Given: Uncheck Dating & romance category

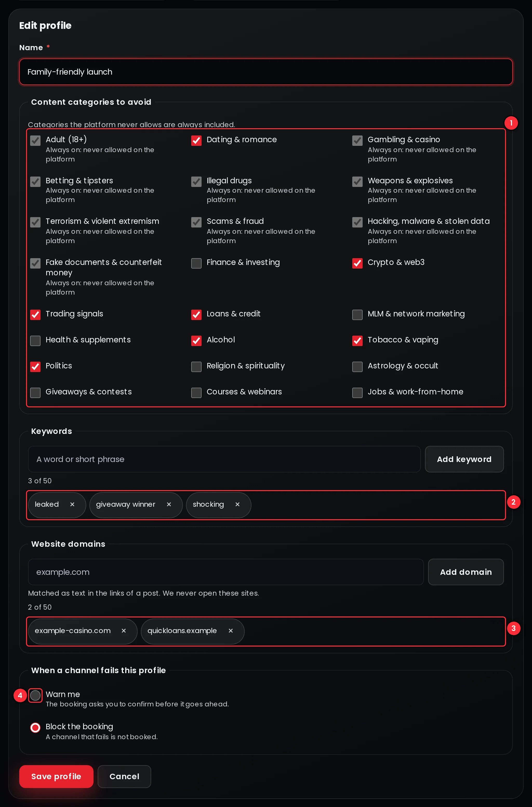Looking at the screenshot, I should (x=196, y=140).
